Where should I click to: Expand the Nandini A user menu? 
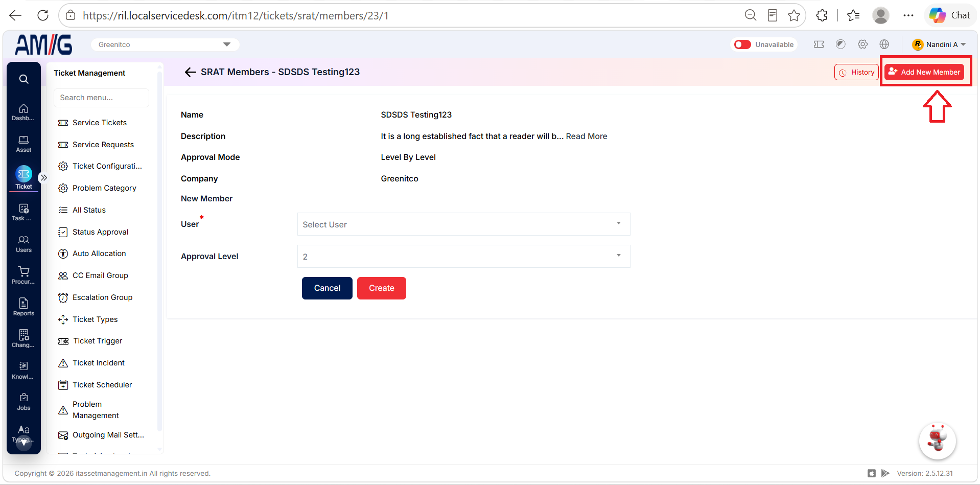point(939,44)
